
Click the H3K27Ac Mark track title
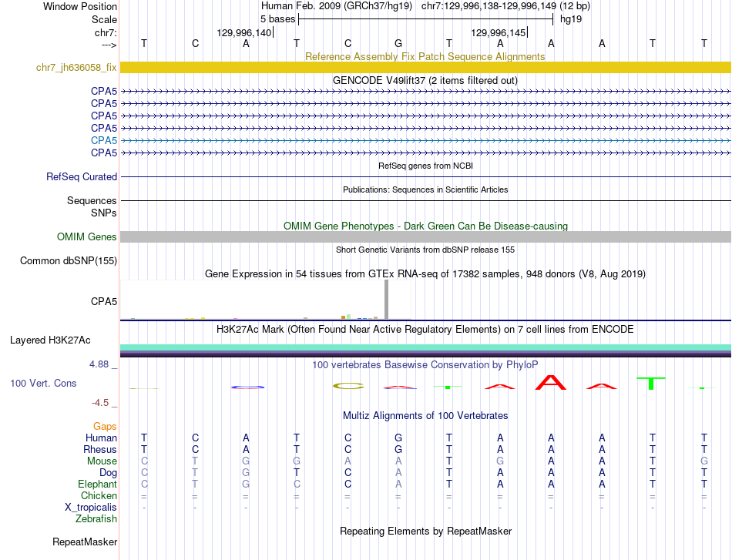[x=425, y=330]
